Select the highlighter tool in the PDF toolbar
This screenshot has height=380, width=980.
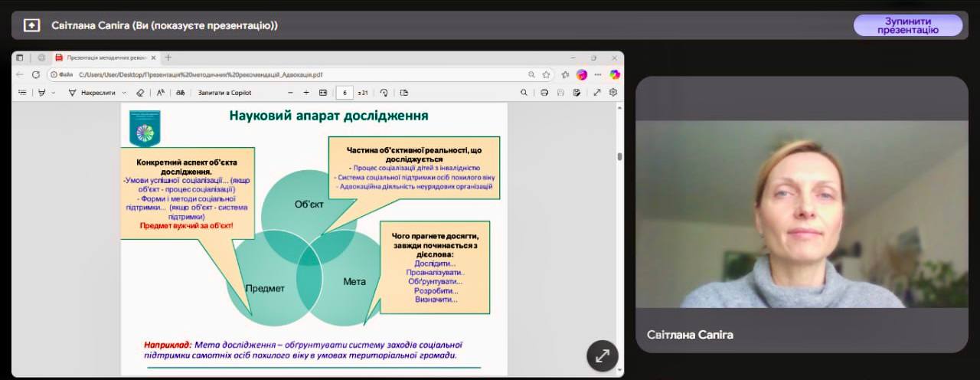pos(41,93)
